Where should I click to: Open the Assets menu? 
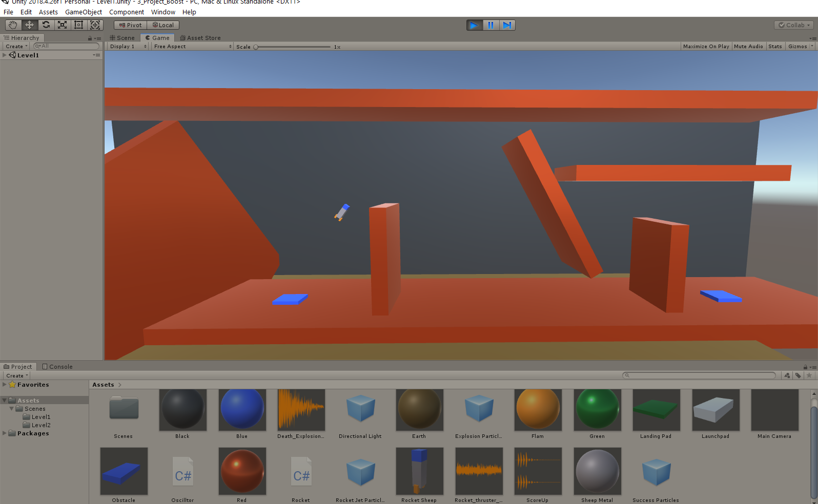pos(48,12)
